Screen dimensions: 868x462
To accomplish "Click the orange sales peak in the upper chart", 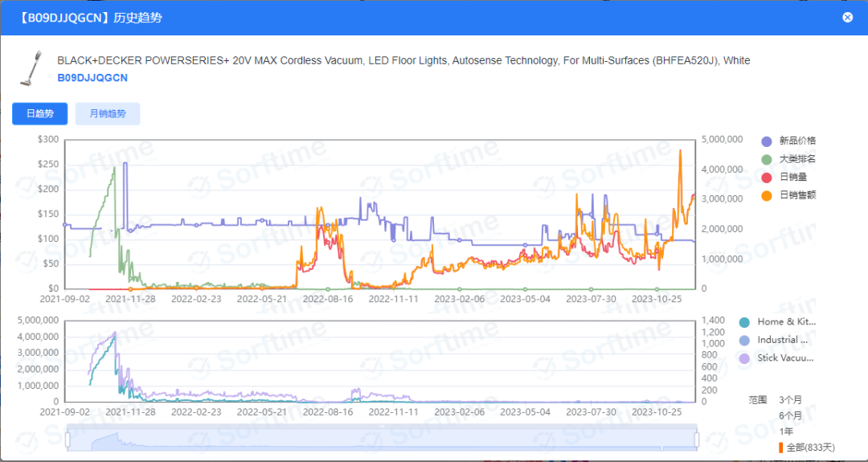I will [680, 150].
